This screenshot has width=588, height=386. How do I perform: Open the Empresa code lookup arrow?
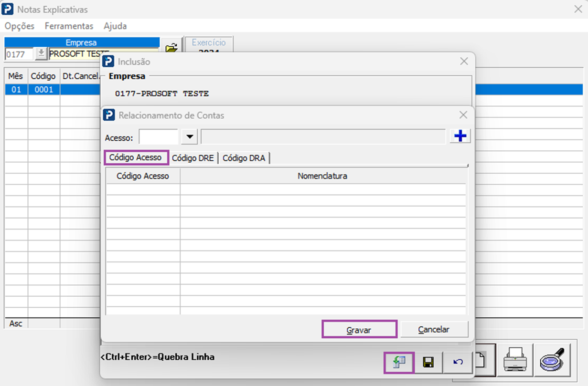tap(41, 54)
